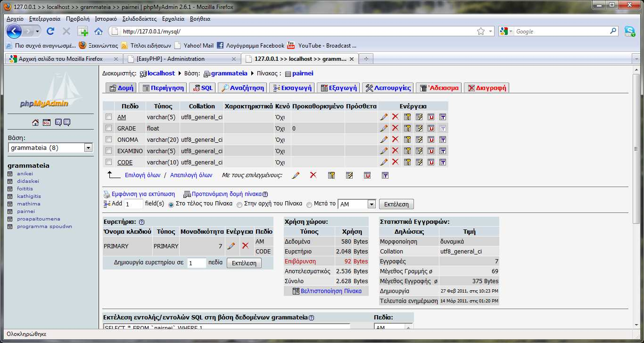Make GRADE field unique via U icon

(431, 128)
